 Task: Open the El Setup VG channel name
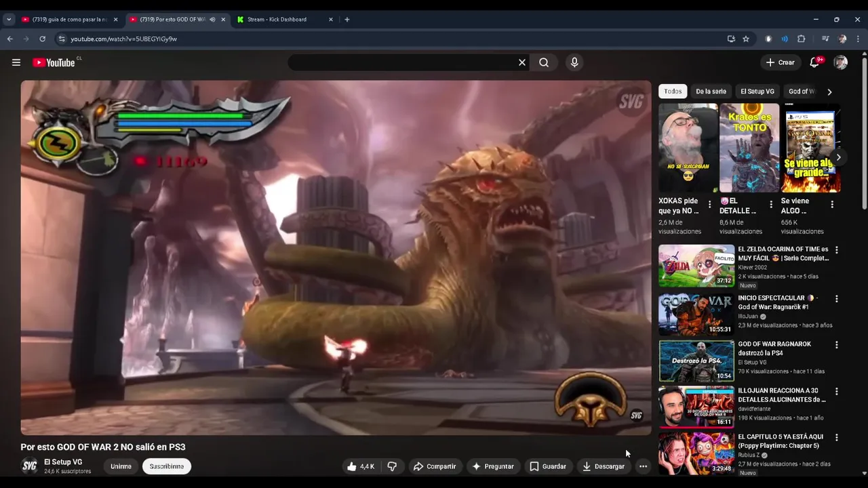[63, 462]
